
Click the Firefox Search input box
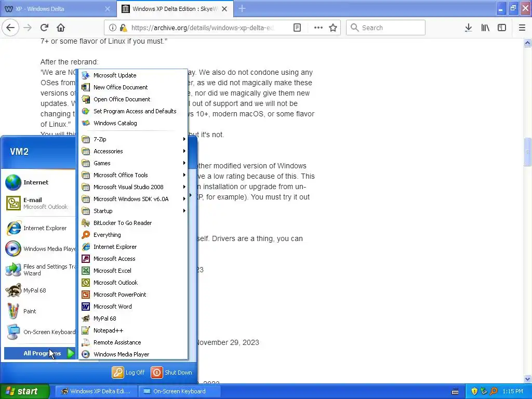[386, 28]
